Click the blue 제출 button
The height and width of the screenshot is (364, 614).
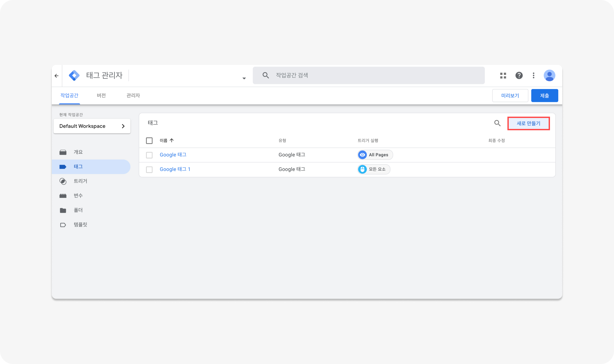pyautogui.click(x=544, y=95)
